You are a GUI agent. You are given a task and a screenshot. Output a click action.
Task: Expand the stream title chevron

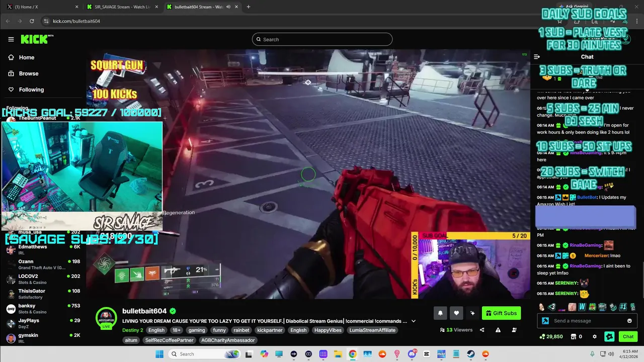point(414,321)
